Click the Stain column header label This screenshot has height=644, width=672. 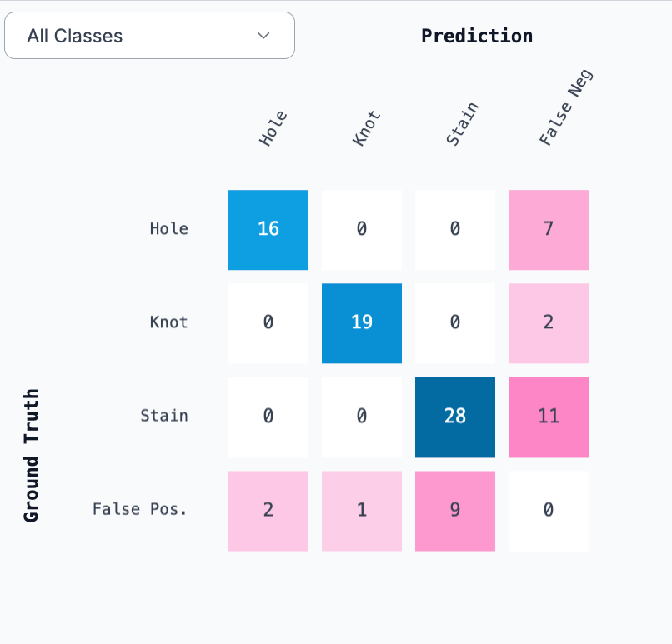pos(462,124)
